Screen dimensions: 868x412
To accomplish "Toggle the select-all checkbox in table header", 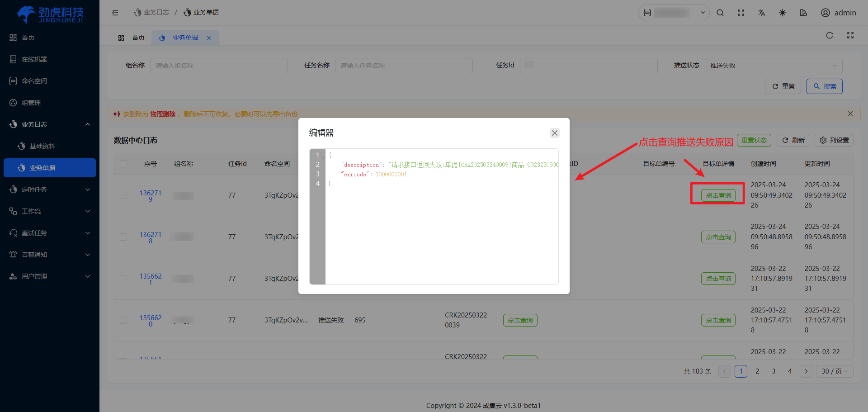I will 123,164.
